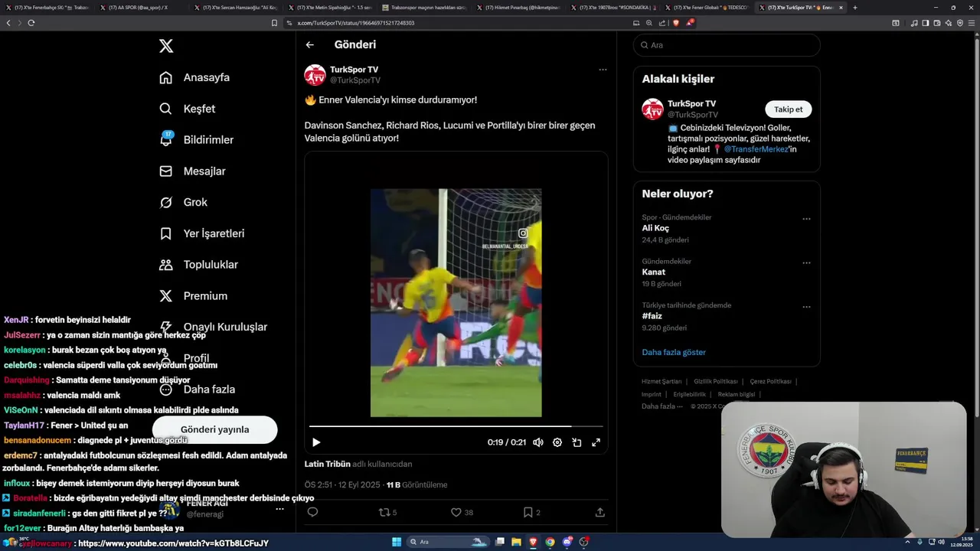The image size is (980, 551).
Task: Open Bildirimler notifications
Action: point(196,140)
